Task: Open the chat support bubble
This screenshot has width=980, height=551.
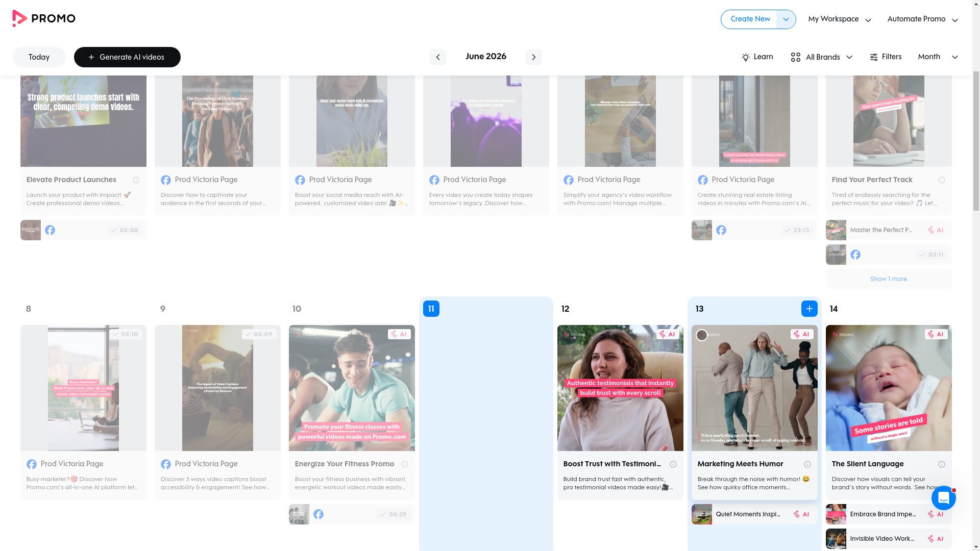Action: 944,498
